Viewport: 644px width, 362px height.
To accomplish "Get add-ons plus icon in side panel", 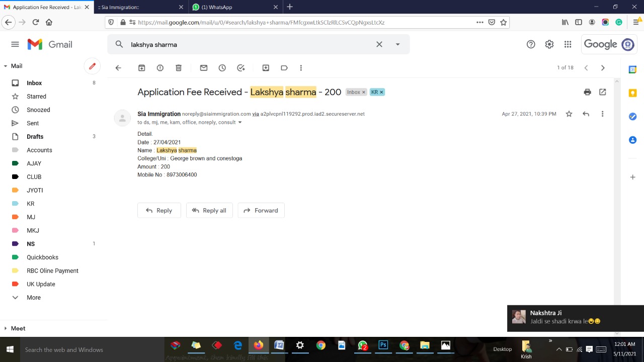I will tap(632, 177).
